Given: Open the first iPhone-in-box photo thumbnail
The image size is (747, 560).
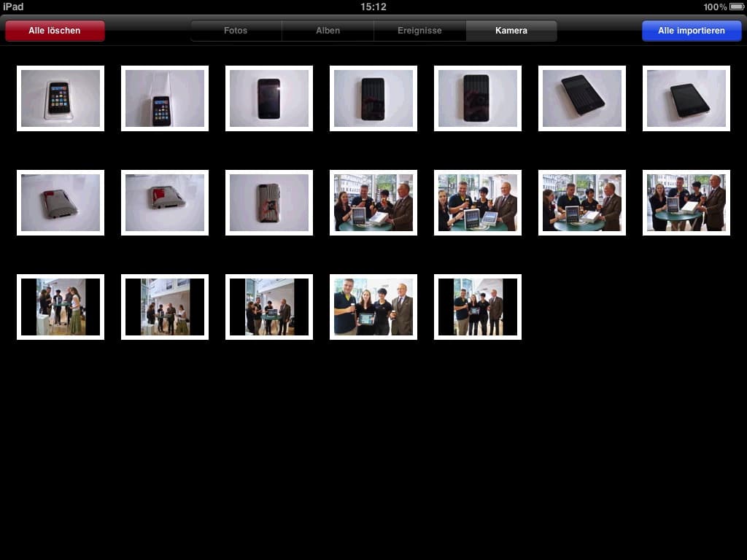Looking at the screenshot, I should pyautogui.click(x=61, y=98).
